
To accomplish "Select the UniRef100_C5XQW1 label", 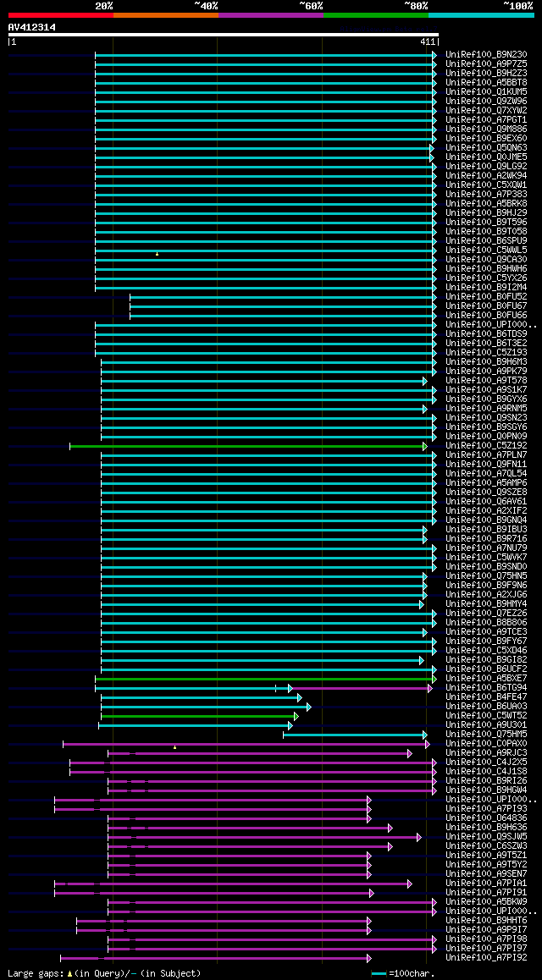I will [x=486, y=185].
